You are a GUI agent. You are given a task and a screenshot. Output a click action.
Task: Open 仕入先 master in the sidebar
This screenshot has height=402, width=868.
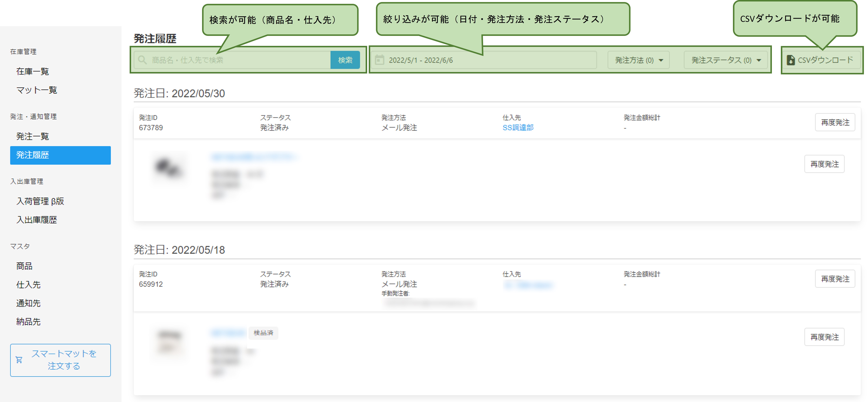click(x=28, y=285)
